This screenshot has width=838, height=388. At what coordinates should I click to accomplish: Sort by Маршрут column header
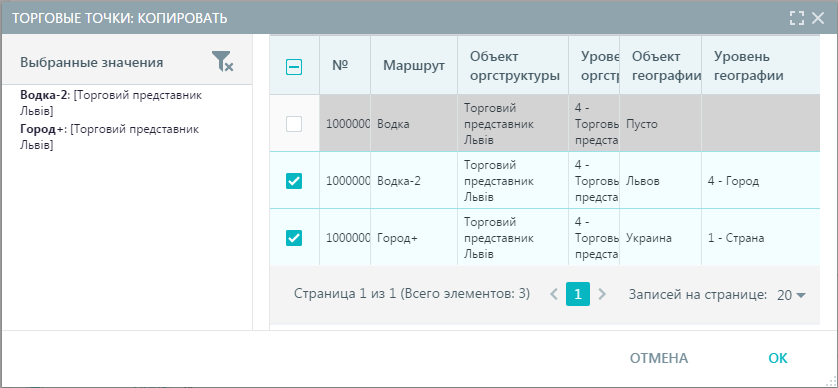414,66
